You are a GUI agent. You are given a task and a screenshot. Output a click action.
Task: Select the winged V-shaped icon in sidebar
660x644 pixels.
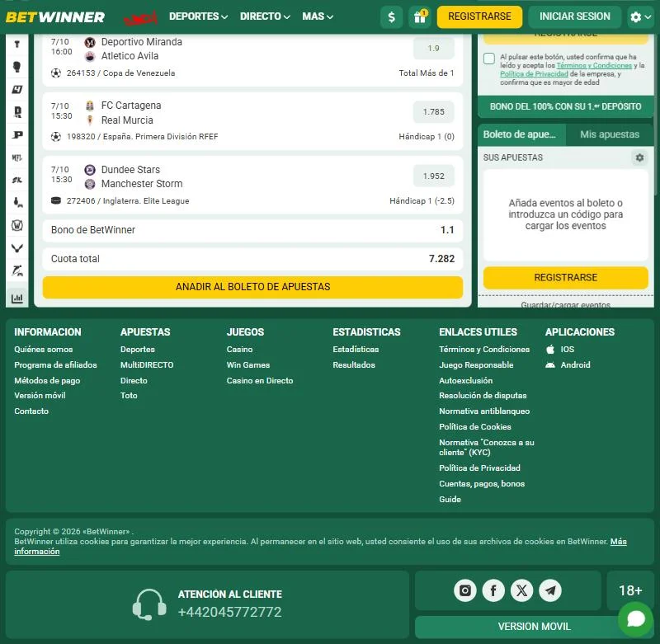tap(16, 248)
